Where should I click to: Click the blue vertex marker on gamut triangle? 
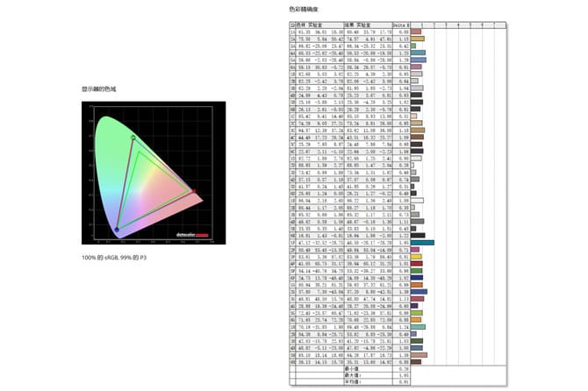coord(117,230)
